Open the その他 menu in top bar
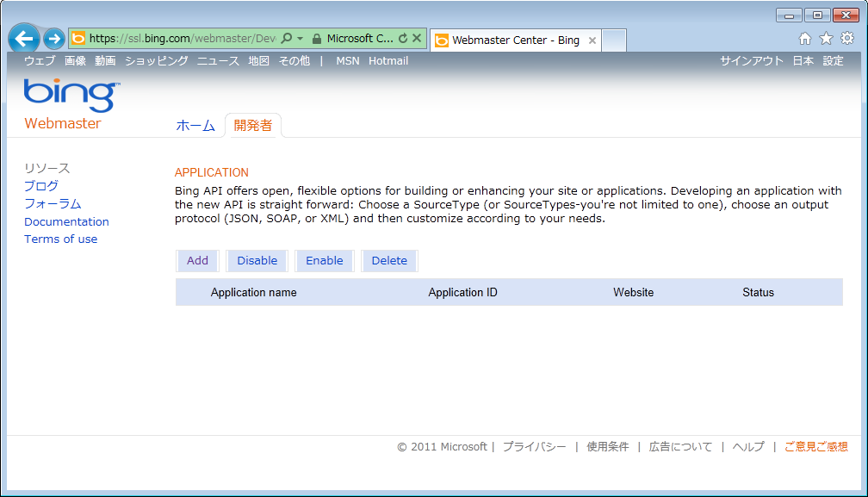 [x=294, y=61]
